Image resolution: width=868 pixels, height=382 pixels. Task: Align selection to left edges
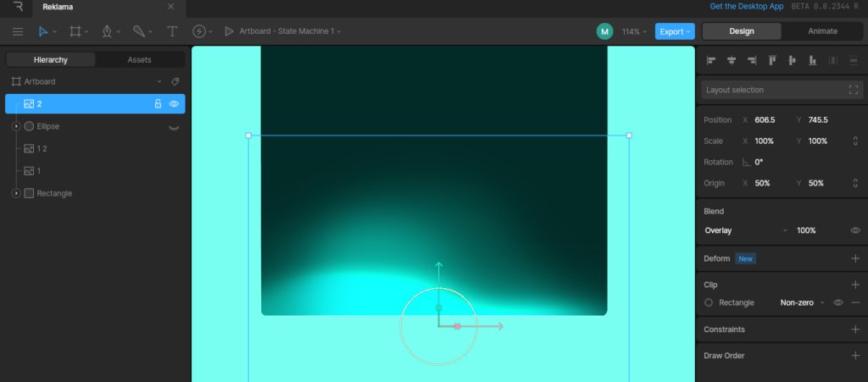[711, 60]
